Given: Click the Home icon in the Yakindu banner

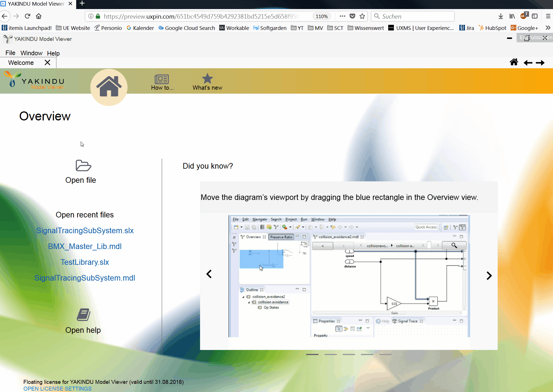Looking at the screenshot, I should pyautogui.click(x=109, y=87).
